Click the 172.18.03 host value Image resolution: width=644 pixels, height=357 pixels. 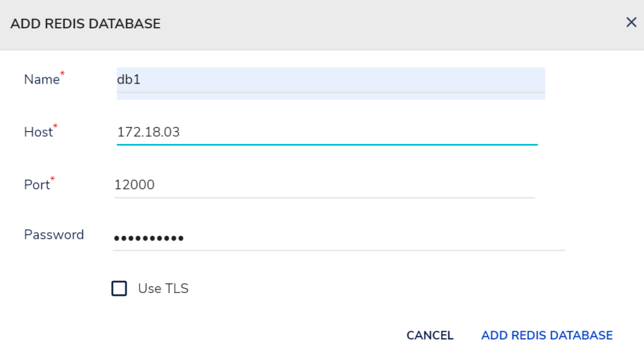(148, 132)
